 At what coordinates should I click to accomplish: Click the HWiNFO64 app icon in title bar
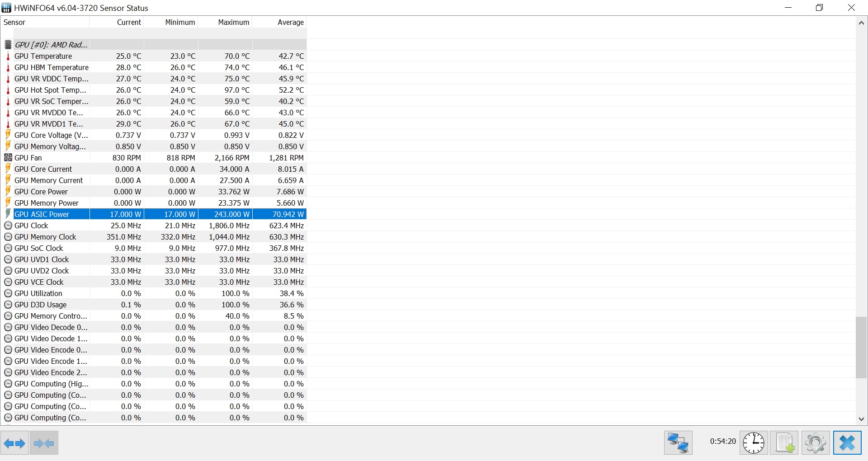[x=6, y=8]
